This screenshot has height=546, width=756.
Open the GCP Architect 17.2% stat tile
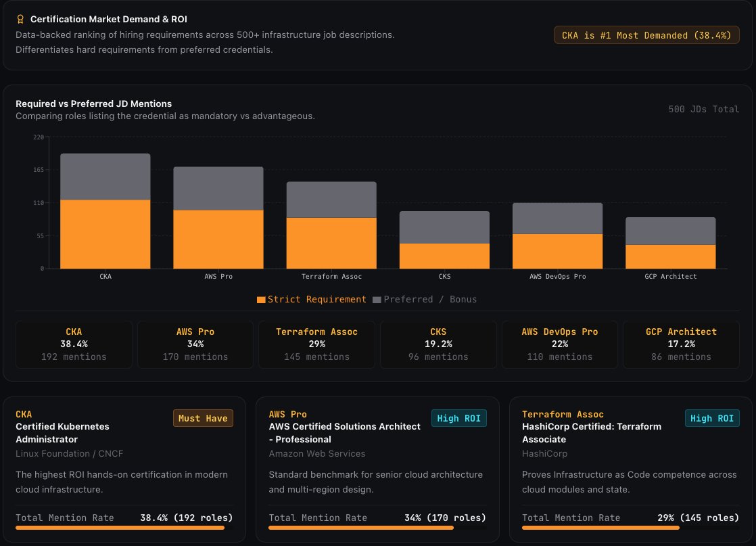[x=681, y=344]
